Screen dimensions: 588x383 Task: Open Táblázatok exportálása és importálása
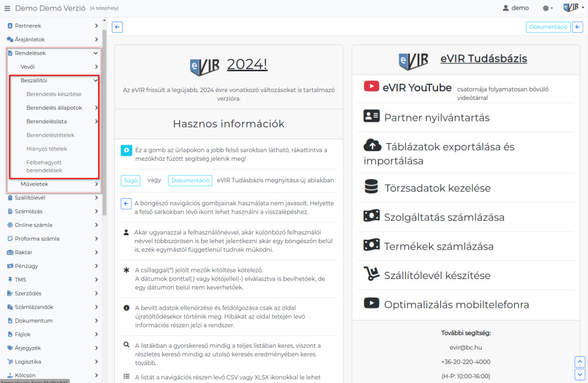(439, 153)
